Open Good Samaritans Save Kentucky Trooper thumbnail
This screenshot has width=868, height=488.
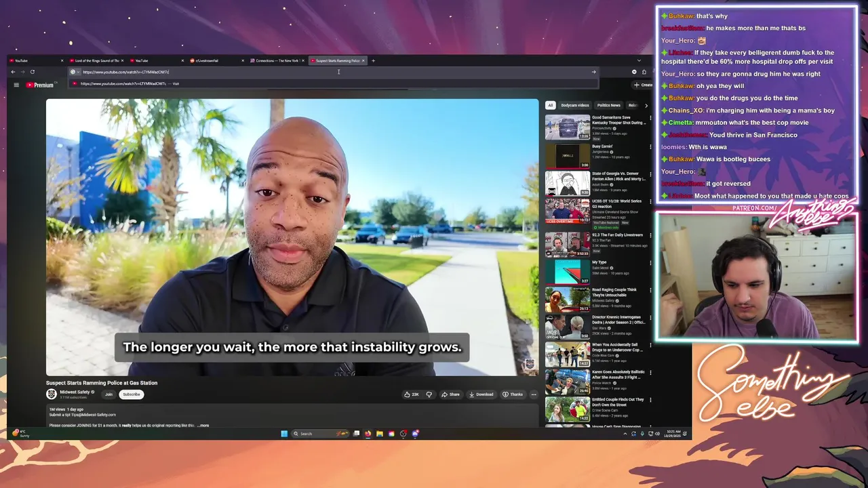[x=568, y=127]
